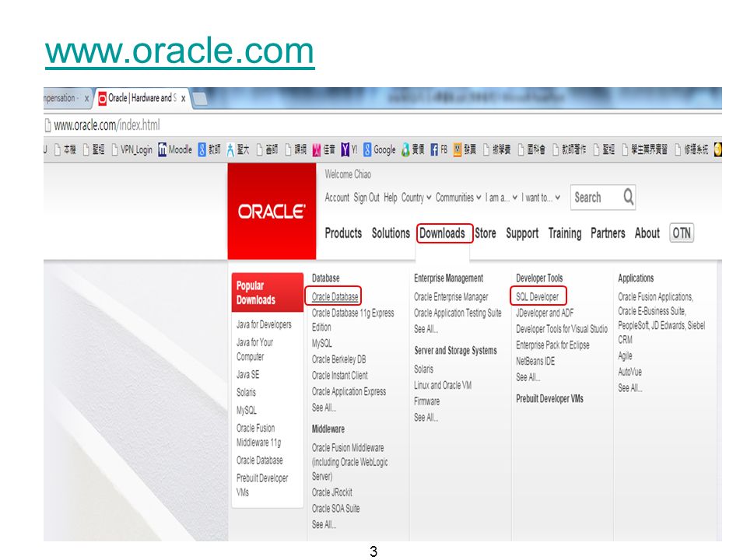Expand the 'I want to...' dropdown
The width and height of the screenshot is (747, 560).
coord(541,198)
